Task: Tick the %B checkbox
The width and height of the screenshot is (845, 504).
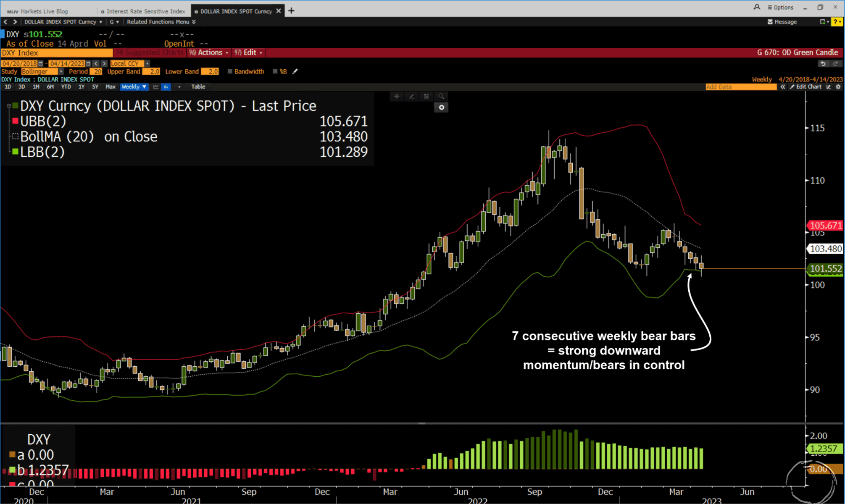Action: point(275,71)
